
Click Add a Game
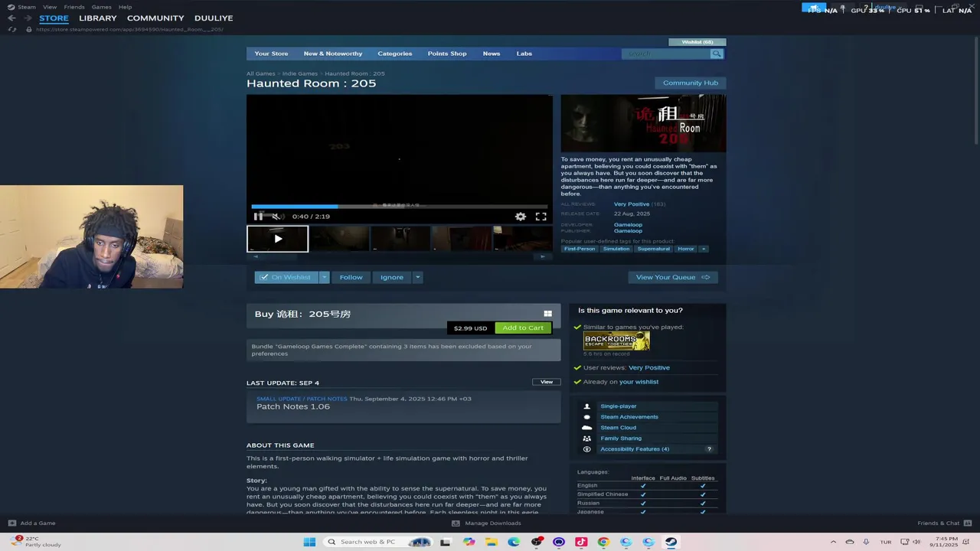click(x=31, y=523)
